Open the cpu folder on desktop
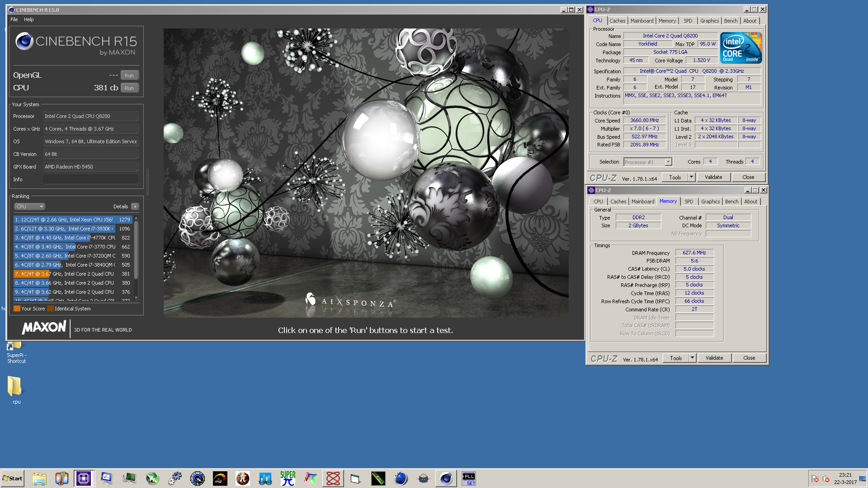The image size is (868, 488). coord(15,390)
